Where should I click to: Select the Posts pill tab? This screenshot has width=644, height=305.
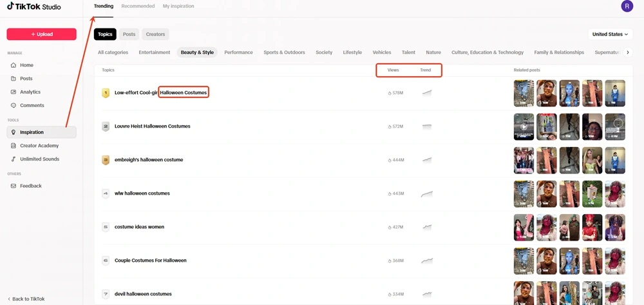tap(129, 34)
